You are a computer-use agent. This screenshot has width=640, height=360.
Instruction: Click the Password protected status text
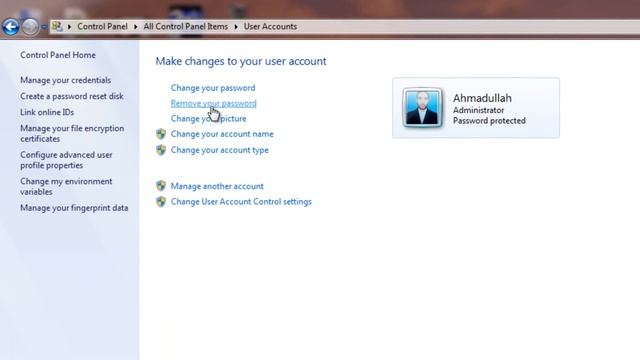[x=489, y=121]
